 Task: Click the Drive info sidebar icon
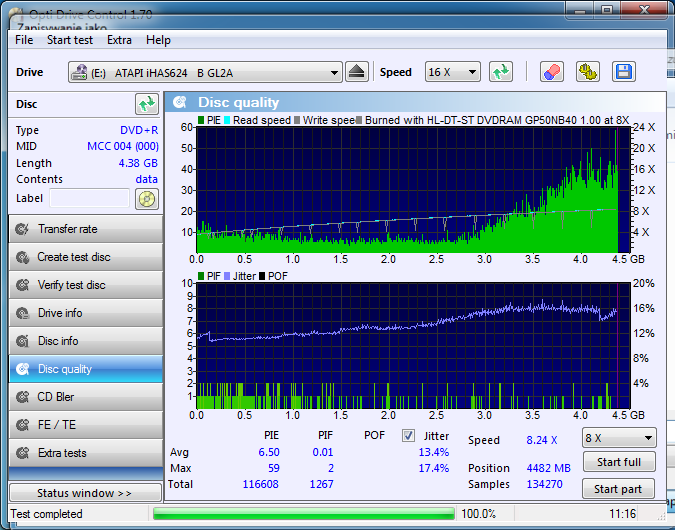tap(22, 313)
